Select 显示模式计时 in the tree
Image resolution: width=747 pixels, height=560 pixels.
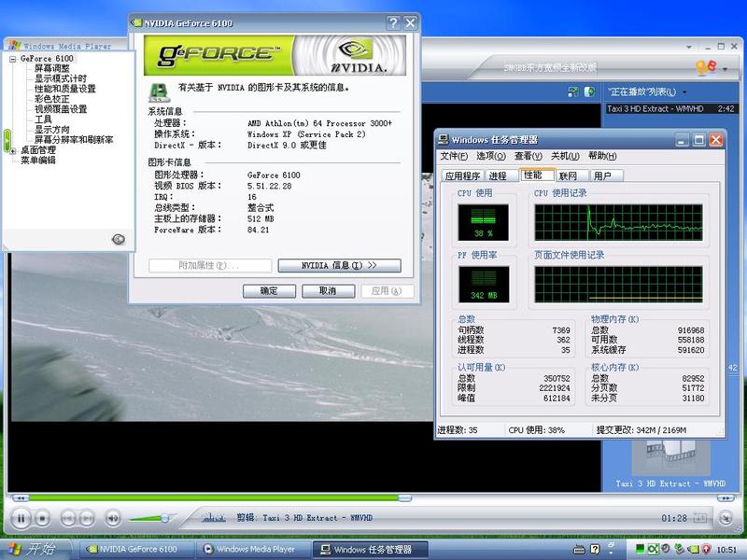[61, 78]
